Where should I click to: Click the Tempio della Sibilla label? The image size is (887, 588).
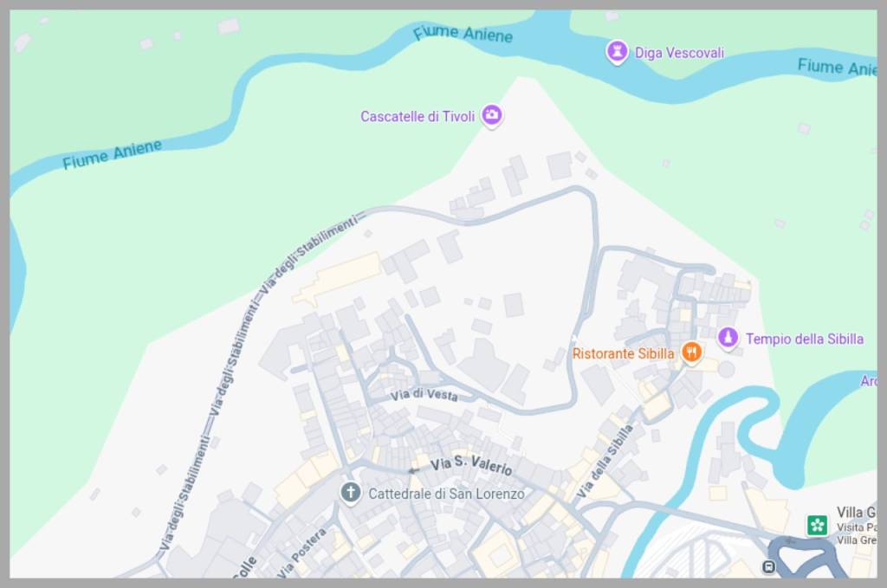(x=805, y=339)
